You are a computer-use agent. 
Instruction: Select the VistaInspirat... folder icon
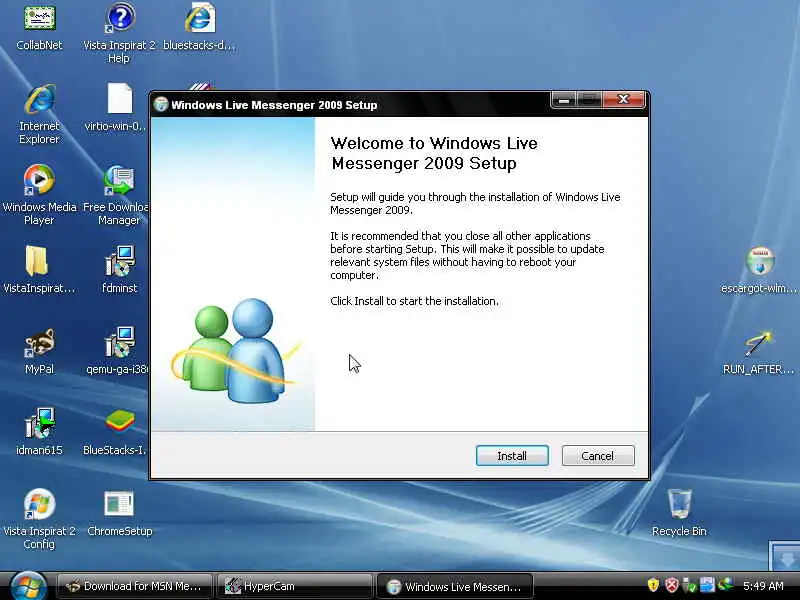tap(39, 269)
